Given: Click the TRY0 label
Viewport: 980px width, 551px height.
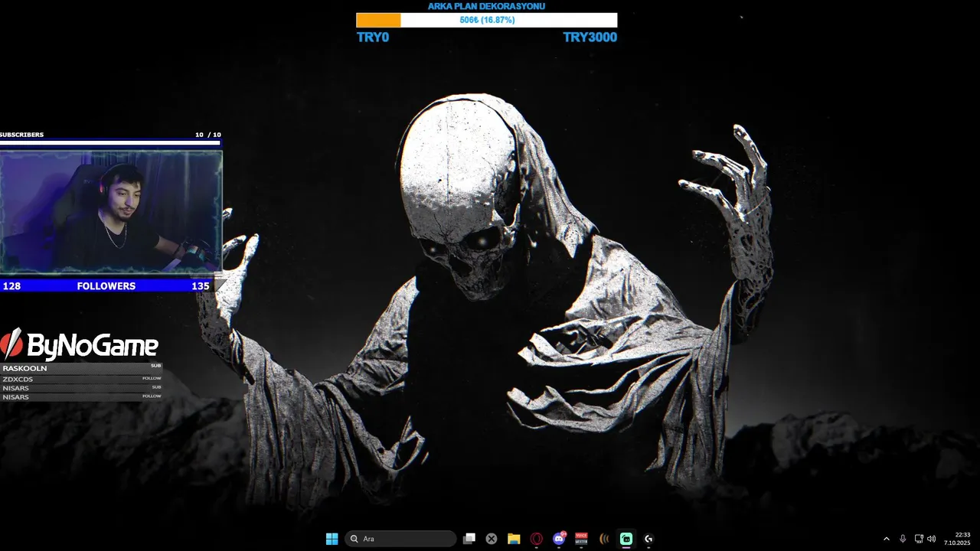Looking at the screenshot, I should point(373,37).
